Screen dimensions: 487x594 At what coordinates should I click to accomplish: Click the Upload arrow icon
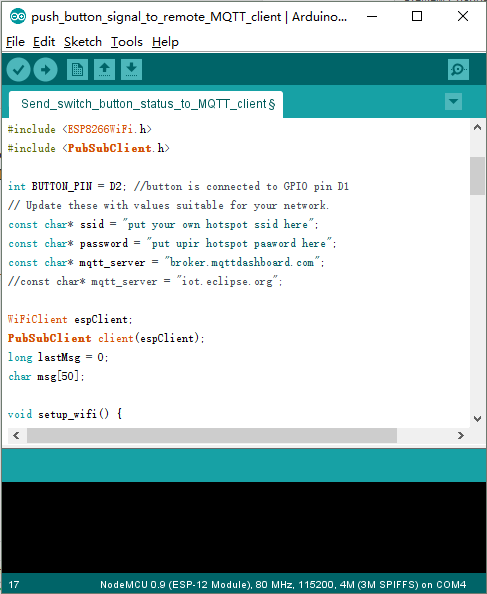tap(45, 70)
